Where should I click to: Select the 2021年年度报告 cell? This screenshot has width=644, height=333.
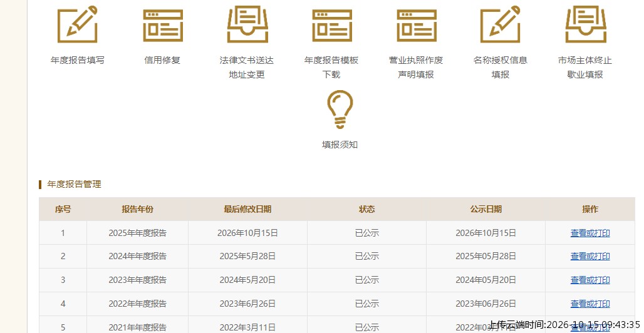point(138,325)
